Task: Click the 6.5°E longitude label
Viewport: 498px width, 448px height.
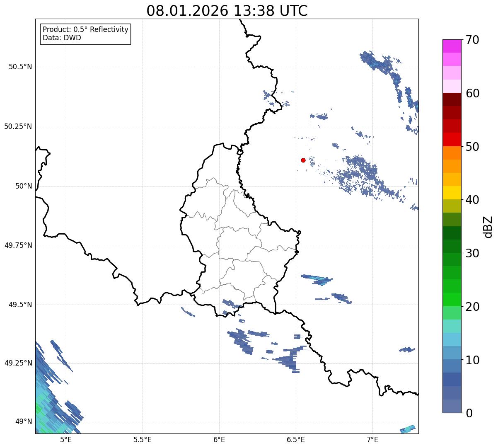Action: point(296,439)
